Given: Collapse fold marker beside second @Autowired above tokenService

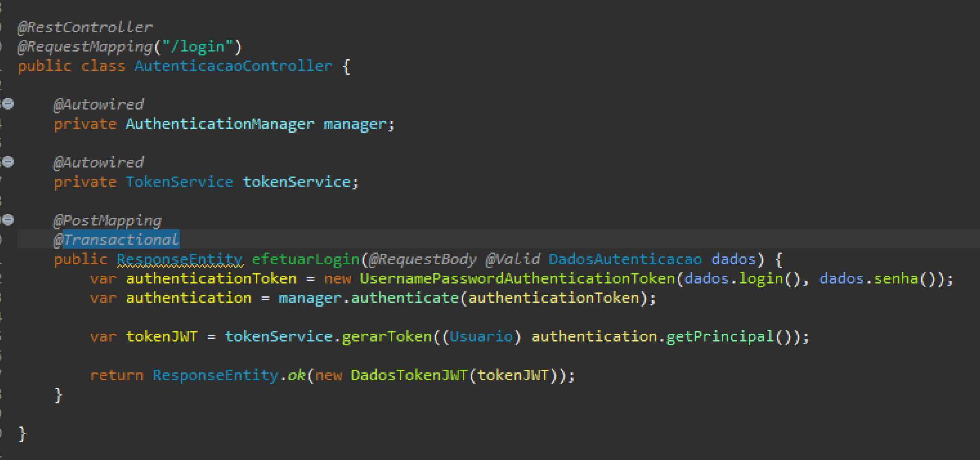Looking at the screenshot, I should click(8, 162).
